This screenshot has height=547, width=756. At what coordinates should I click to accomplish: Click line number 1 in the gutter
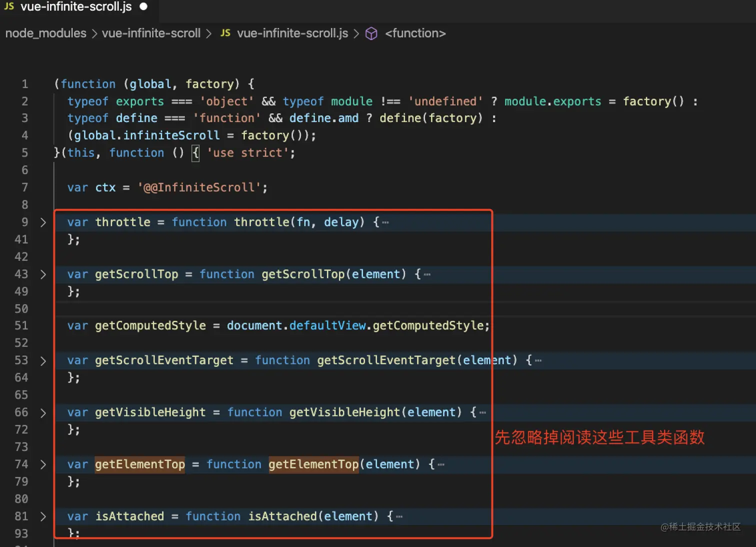pyautogui.click(x=24, y=84)
